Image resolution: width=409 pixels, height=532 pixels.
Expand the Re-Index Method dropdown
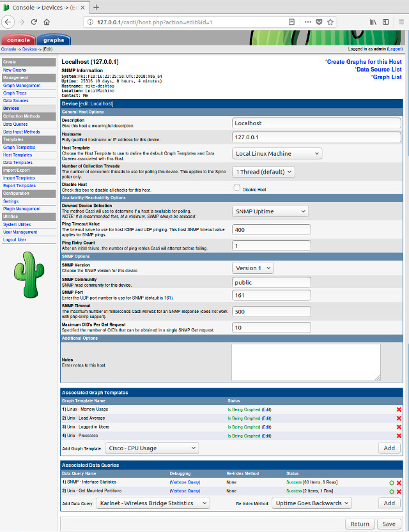point(311,503)
